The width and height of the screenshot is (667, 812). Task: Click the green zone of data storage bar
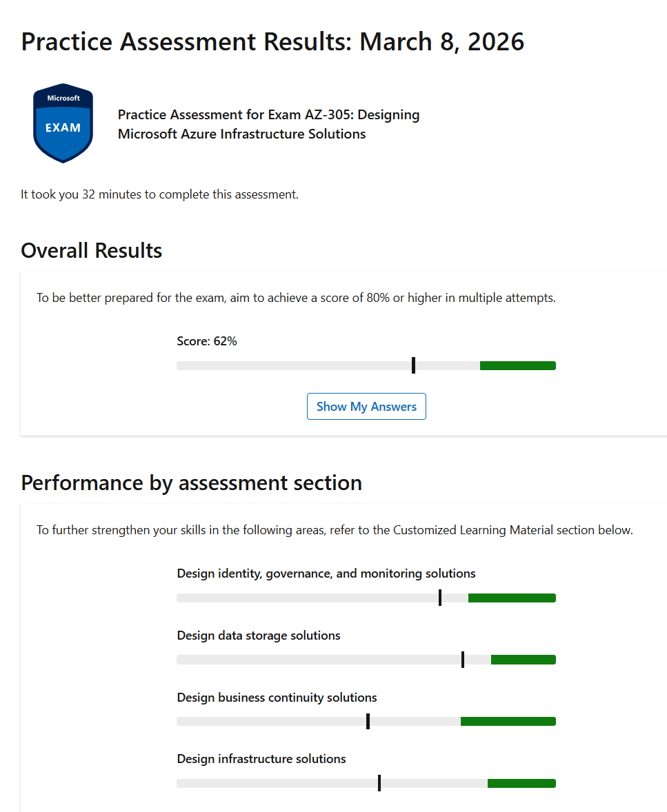point(524,660)
